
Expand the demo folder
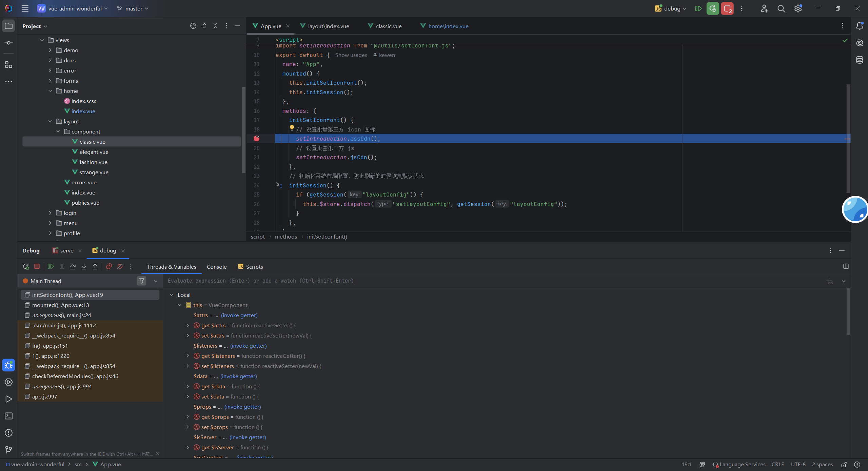click(x=50, y=50)
